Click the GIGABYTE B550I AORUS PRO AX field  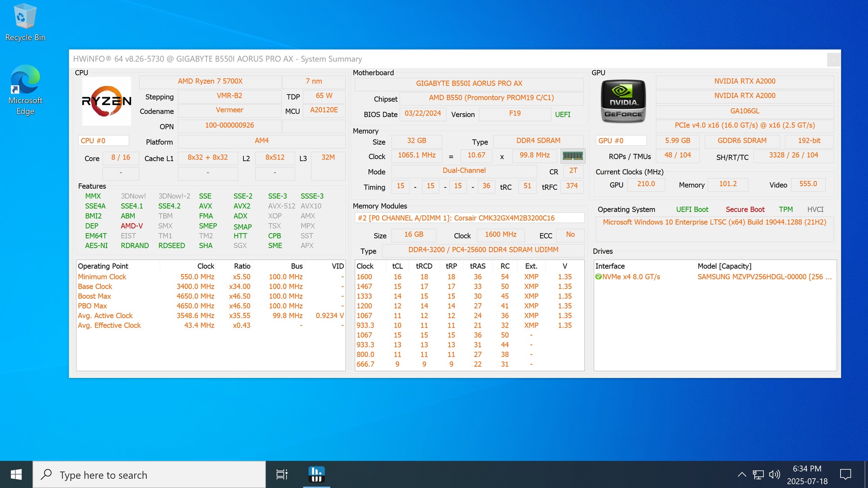click(469, 84)
